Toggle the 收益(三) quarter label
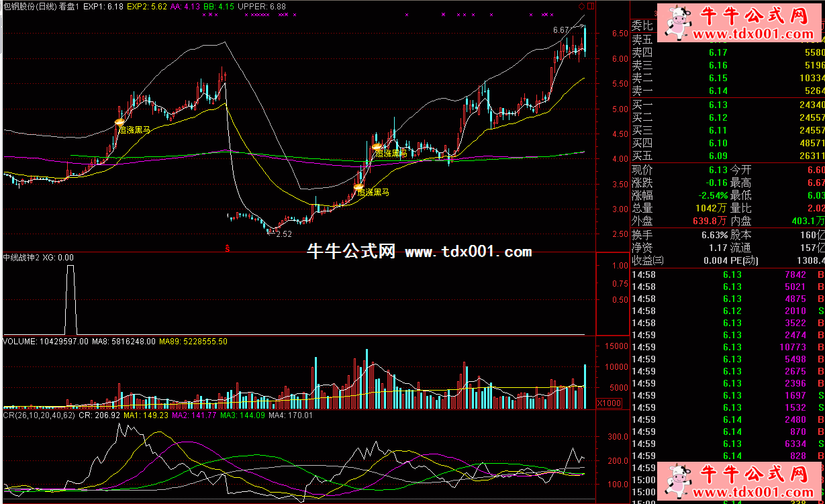The height and width of the screenshot is (504, 825). (x=648, y=260)
